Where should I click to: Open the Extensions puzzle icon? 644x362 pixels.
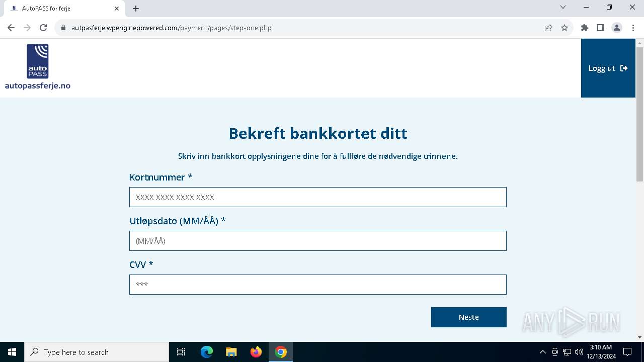585,28
